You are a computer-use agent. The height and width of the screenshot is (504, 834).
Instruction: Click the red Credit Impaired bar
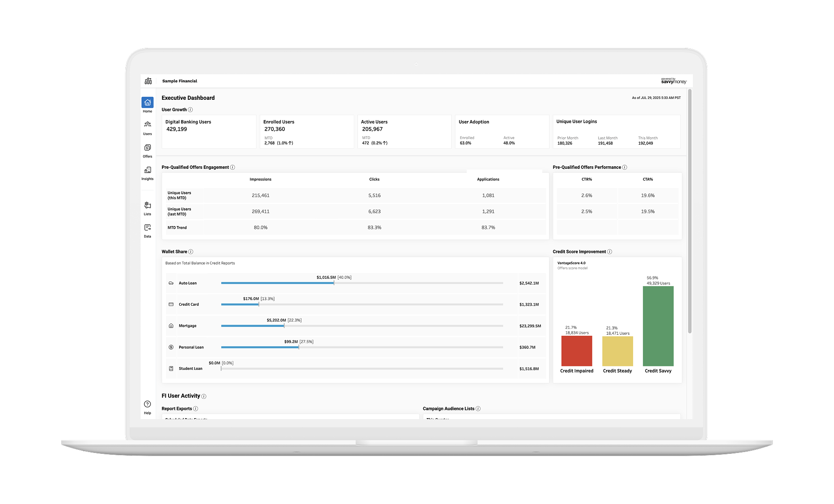click(x=577, y=351)
